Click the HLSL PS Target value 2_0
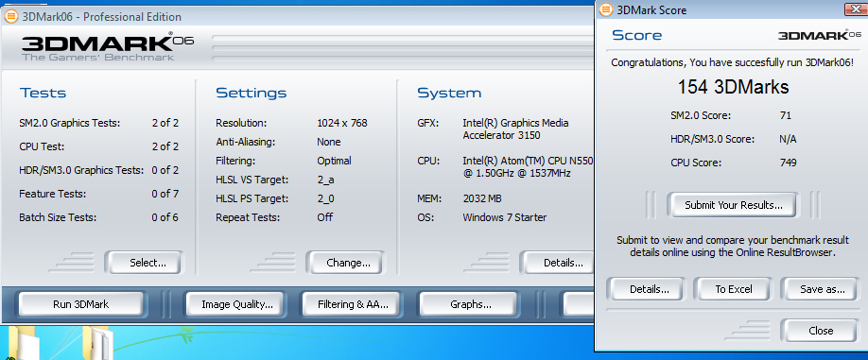The image size is (868, 360). click(x=325, y=198)
